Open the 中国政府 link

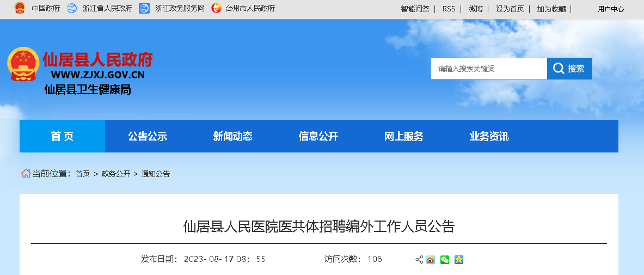[x=46, y=9]
